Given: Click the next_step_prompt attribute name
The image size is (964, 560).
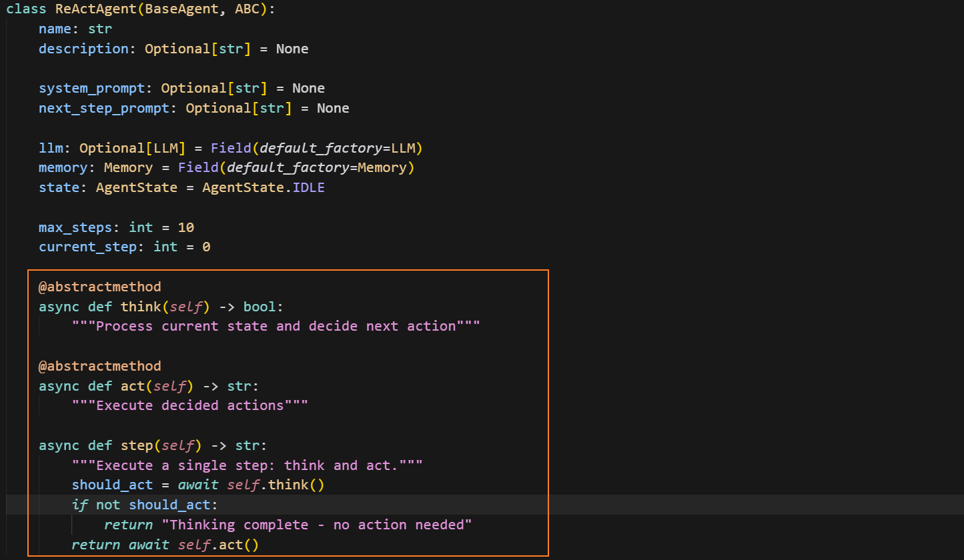Looking at the screenshot, I should coord(104,108).
